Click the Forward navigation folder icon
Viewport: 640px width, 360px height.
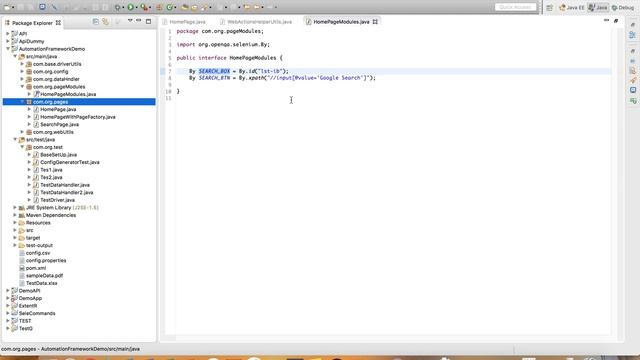pos(257,7)
